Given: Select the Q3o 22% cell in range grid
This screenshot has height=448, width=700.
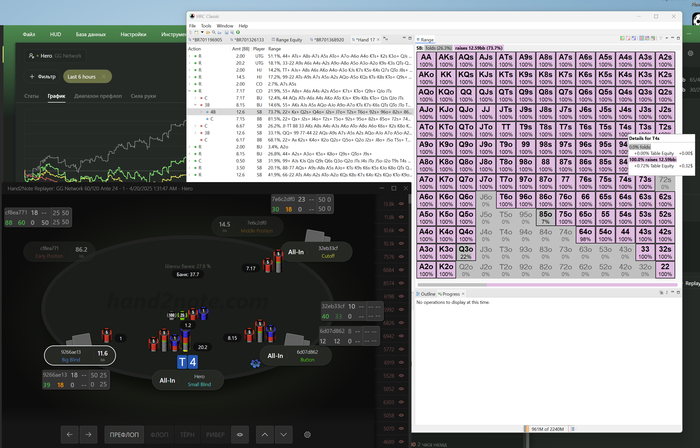Looking at the screenshot, I should click(466, 252).
